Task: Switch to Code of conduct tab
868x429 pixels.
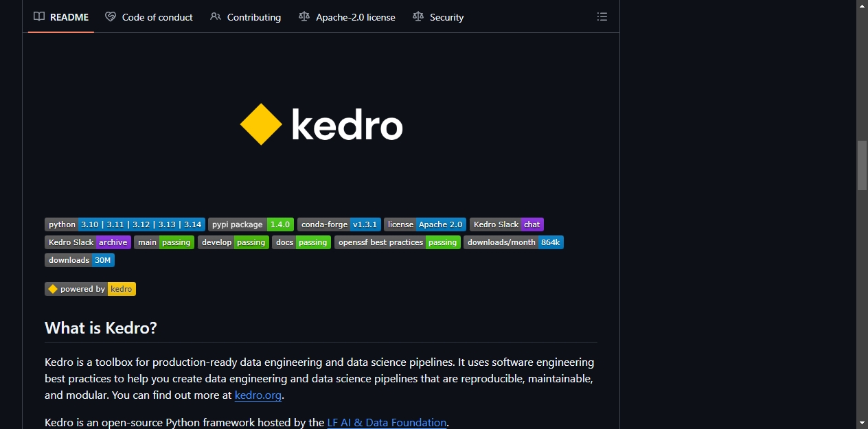Action: click(x=149, y=17)
